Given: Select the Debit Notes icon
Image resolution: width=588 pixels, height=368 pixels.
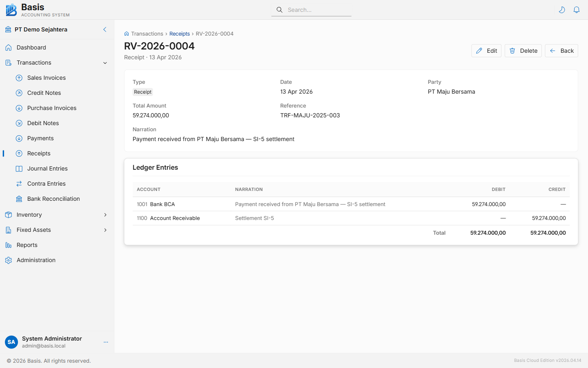Looking at the screenshot, I should point(19,123).
